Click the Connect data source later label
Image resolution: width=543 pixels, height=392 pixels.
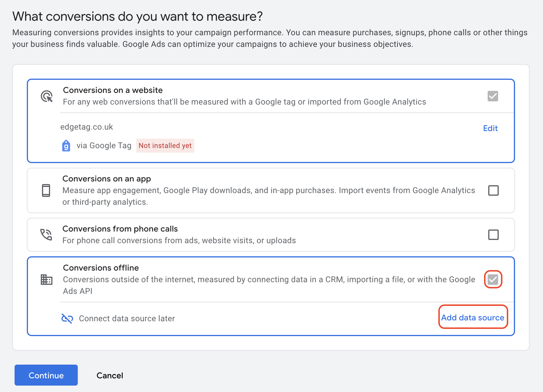pyautogui.click(x=127, y=319)
